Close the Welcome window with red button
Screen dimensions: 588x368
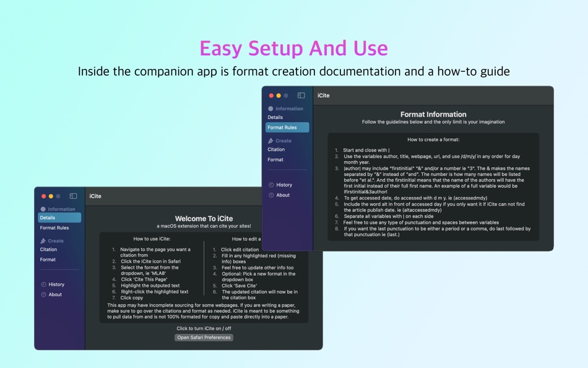[x=43, y=196]
